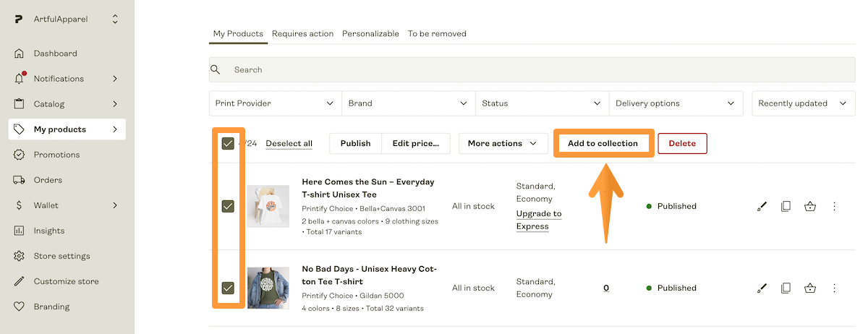Screen dimensions: 868x334
Task: Open more options for No Bad Days
Action: coord(834,288)
